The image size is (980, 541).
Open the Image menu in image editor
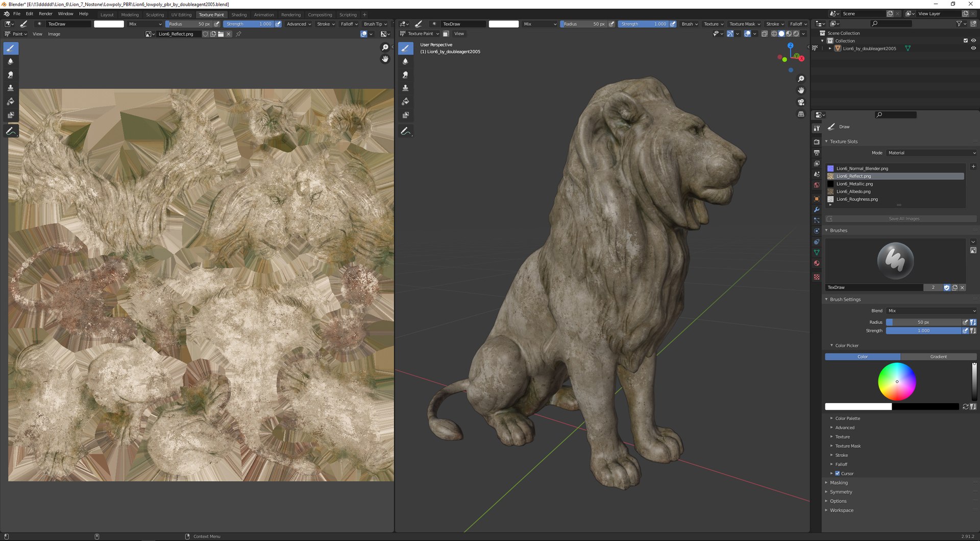point(54,34)
